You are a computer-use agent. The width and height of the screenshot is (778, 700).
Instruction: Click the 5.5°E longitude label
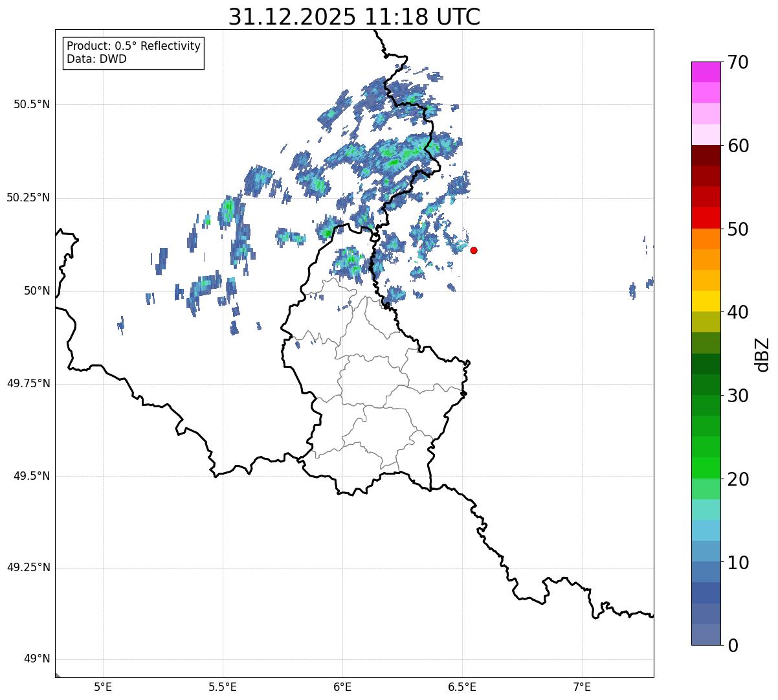pos(223,687)
